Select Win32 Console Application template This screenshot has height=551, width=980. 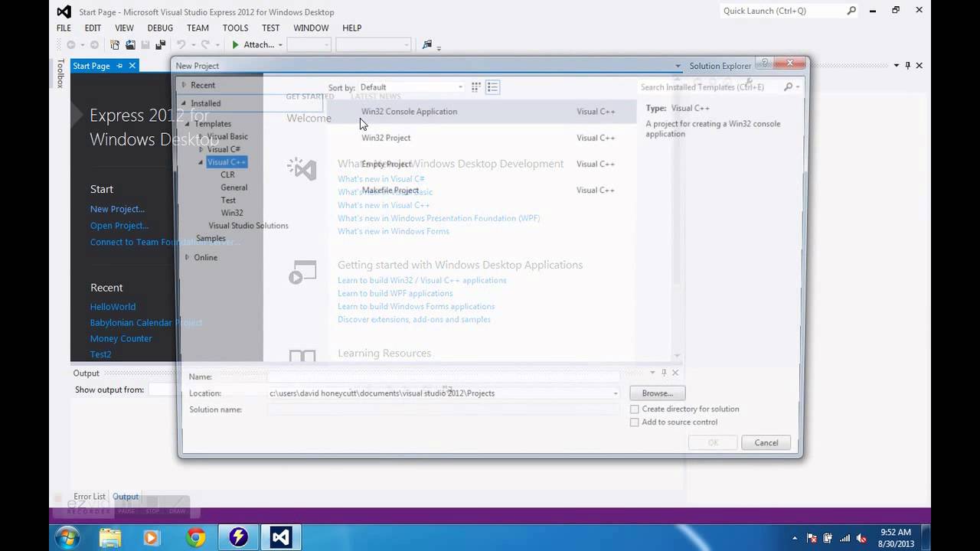(482, 112)
